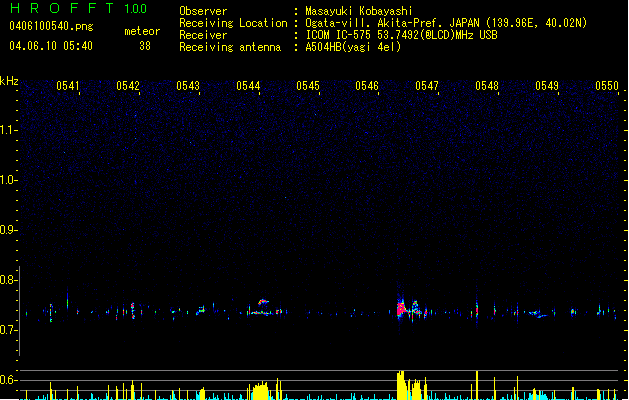Click the strong red meteor echo before 0547
This screenshot has width=629, height=400.
tap(401, 309)
